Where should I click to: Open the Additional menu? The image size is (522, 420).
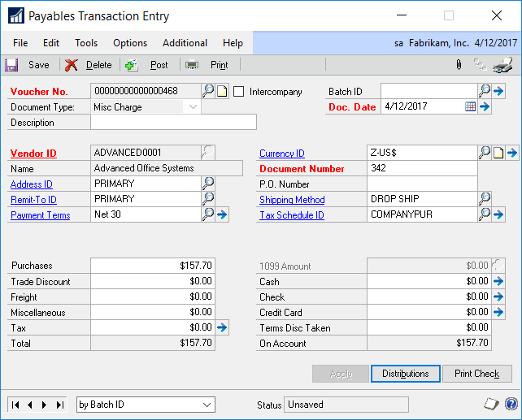(x=185, y=43)
